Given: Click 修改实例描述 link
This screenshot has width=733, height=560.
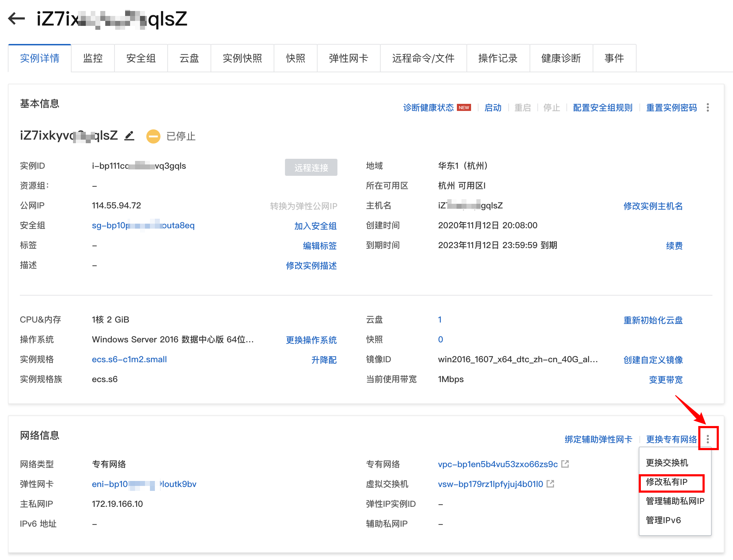Looking at the screenshot, I should point(311,265).
